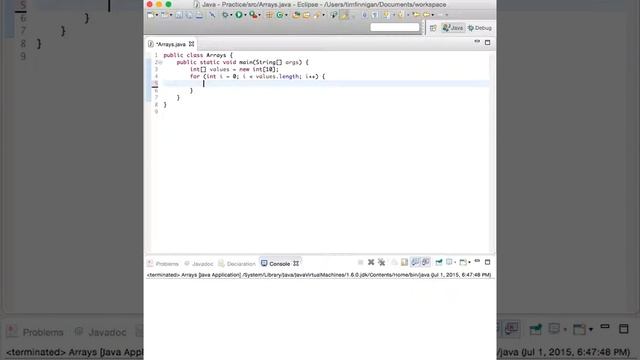Minimize the Console view
The image size is (640, 360).
[x=477, y=261]
